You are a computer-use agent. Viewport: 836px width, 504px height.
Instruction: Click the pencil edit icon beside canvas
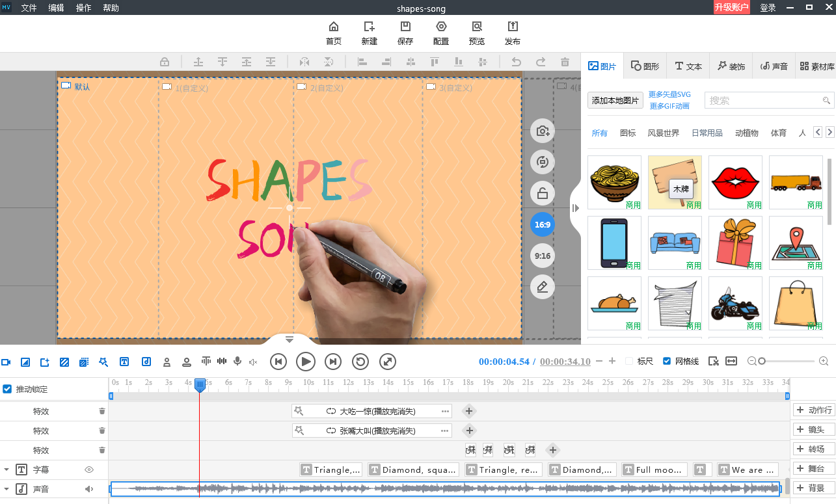543,287
